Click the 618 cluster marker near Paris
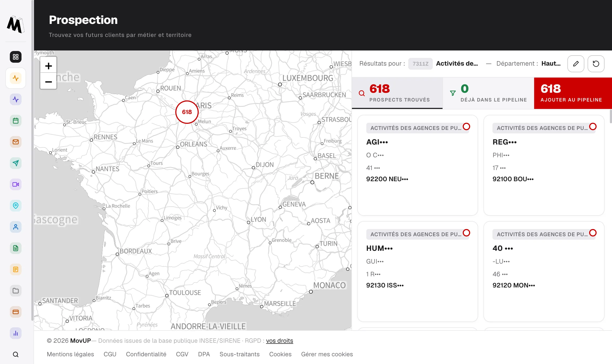The height and width of the screenshot is (364, 612). [187, 112]
